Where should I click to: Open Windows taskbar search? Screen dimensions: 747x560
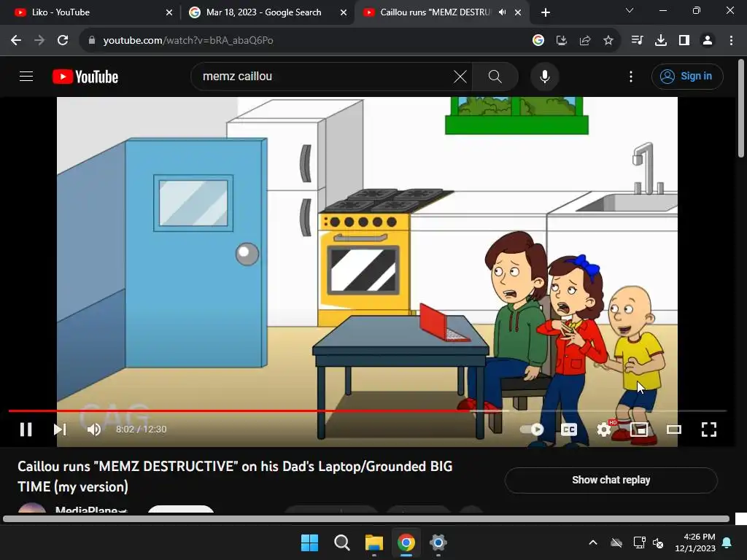[341, 542]
